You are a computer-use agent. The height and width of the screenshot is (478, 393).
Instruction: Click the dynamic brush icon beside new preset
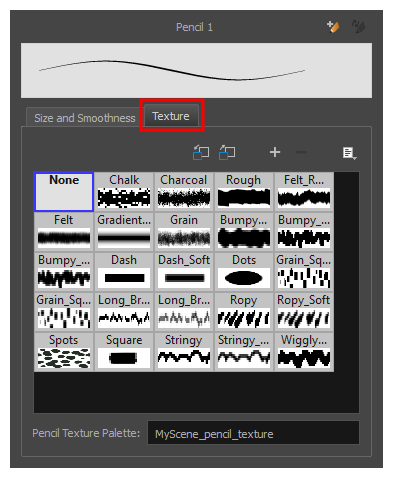pyautogui.click(x=358, y=27)
